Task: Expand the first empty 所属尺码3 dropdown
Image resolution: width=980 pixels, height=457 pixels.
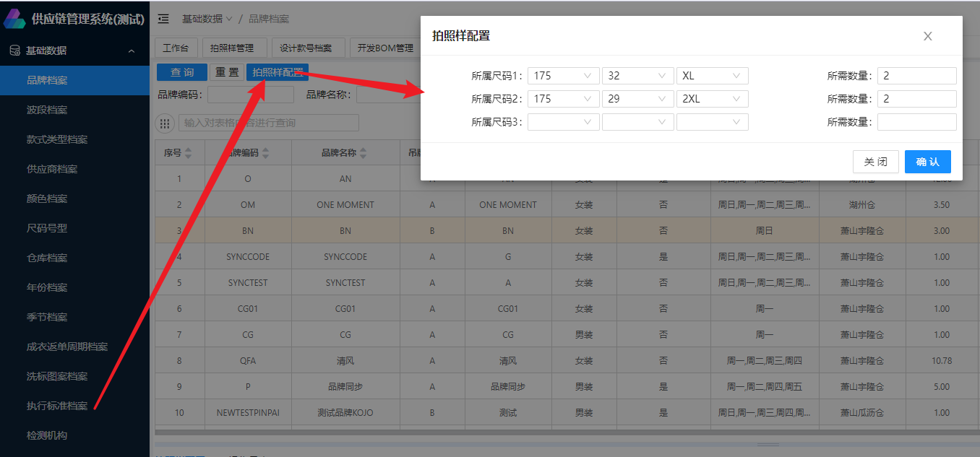Action: click(564, 122)
